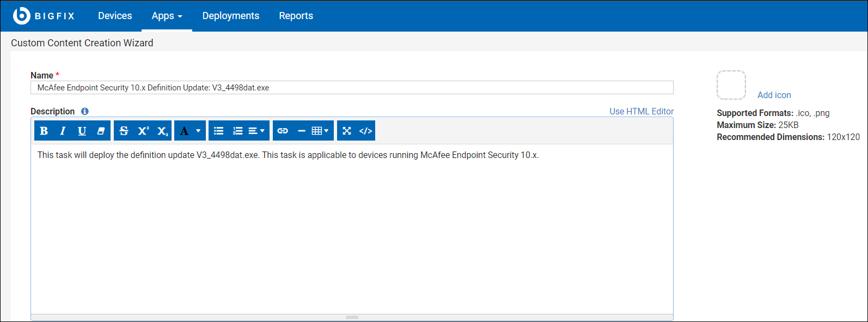Apply strikethrough formatting
The image size is (868, 322).
coord(124,131)
